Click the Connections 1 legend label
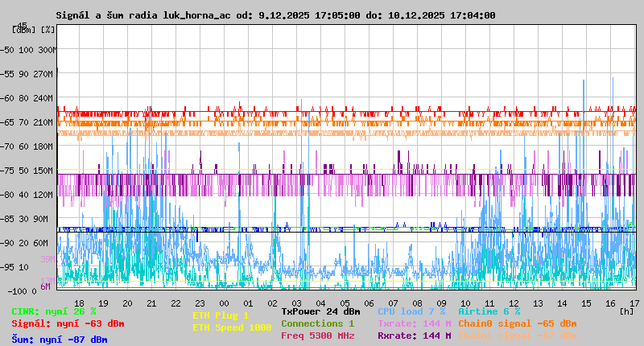This screenshot has width=644, height=346. (x=317, y=323)
